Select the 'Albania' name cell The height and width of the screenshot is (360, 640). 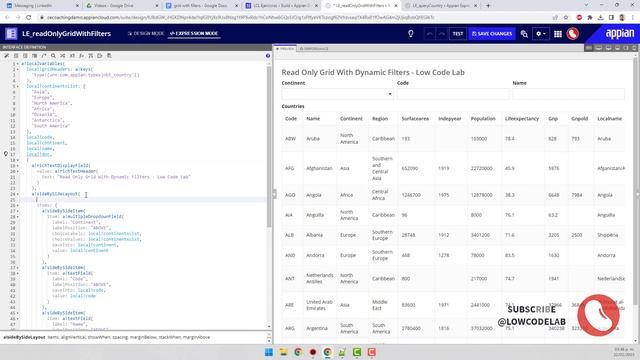coord(314,235)
